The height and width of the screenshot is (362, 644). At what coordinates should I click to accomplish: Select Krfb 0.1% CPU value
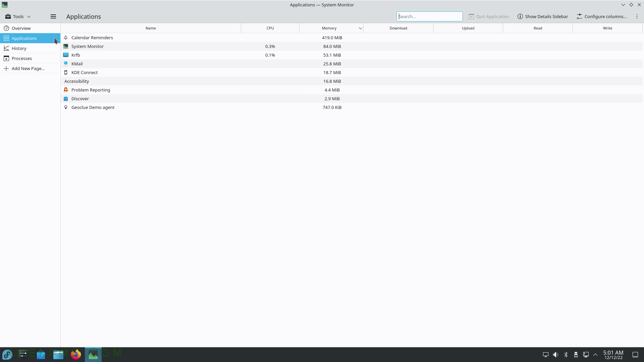(270, 55)
